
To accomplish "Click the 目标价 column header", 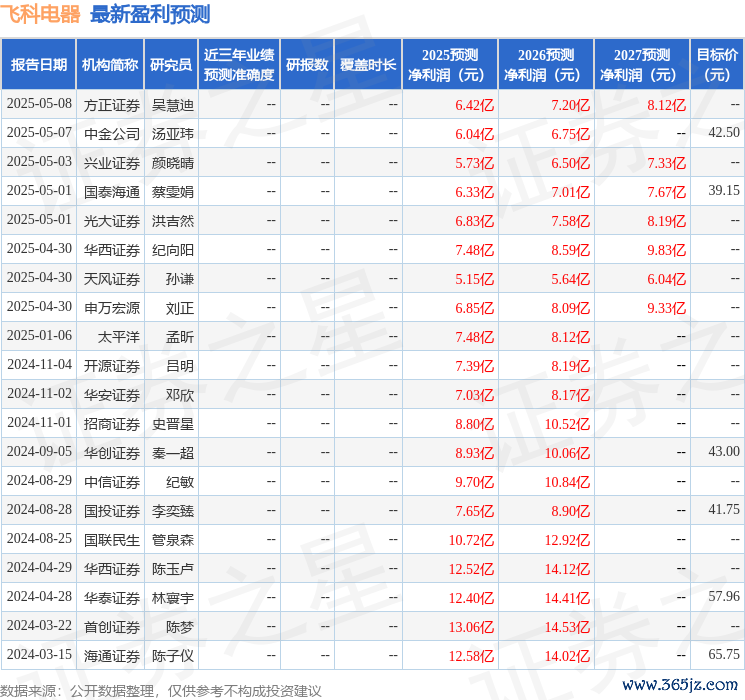I will 717,65.
